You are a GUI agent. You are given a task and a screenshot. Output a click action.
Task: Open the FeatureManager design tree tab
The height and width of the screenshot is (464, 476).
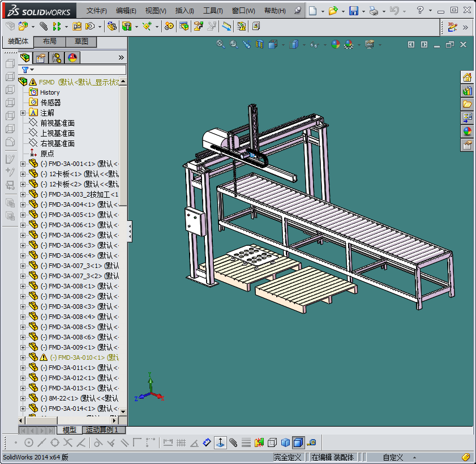[x=25, y=58]
